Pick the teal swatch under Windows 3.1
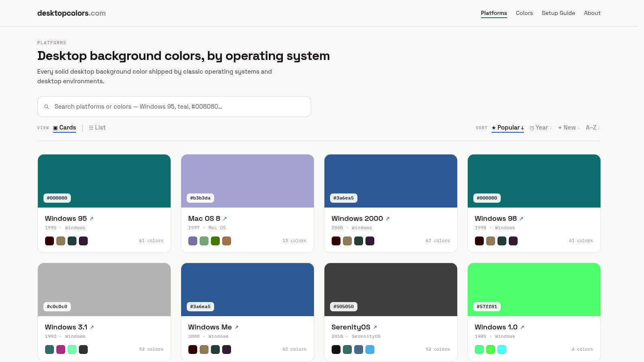 50,350
